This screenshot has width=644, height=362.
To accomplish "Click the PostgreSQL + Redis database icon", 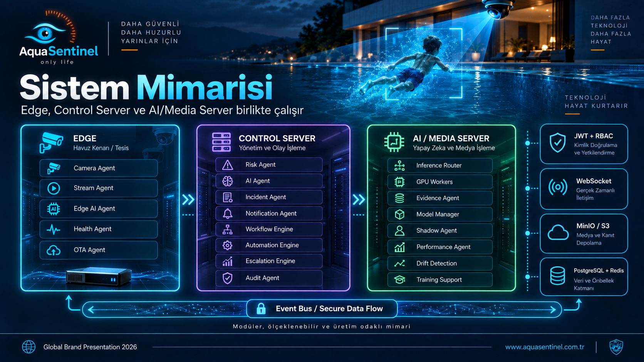I will (557, 276).
